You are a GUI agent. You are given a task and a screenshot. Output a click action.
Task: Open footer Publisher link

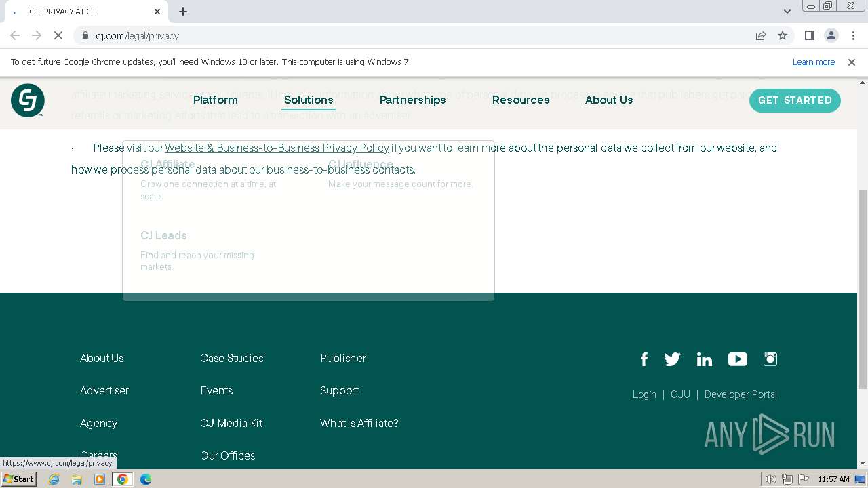343,358
